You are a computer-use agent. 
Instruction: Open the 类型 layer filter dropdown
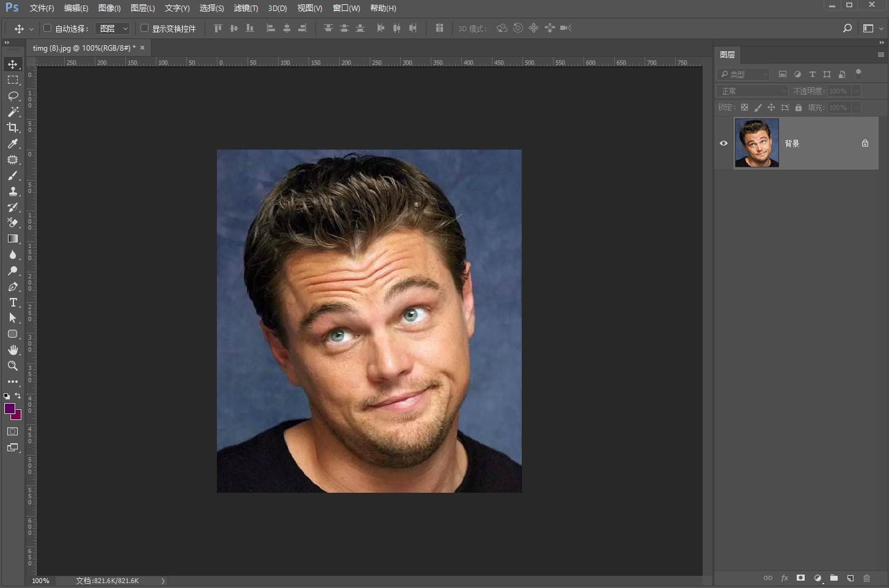pyautogui.click(x=744, y=74)
